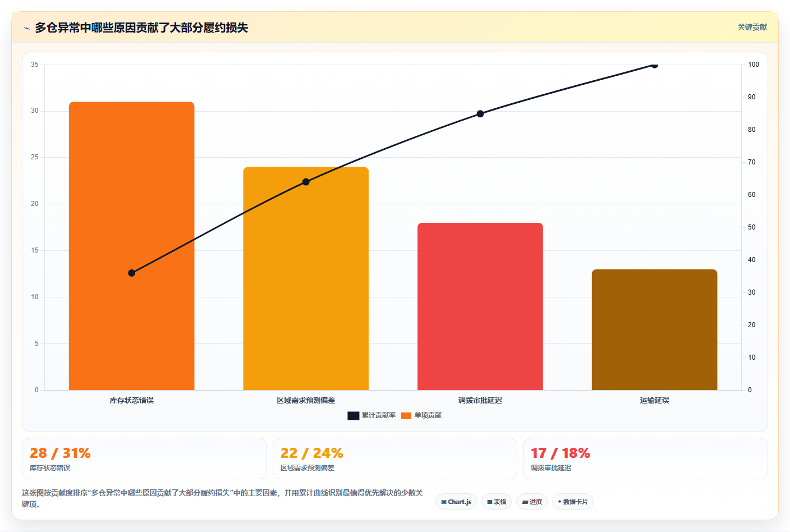
Task: Open the 22 / 24% 区域需求预测偏差 card
Action: (x=395, y=458)
